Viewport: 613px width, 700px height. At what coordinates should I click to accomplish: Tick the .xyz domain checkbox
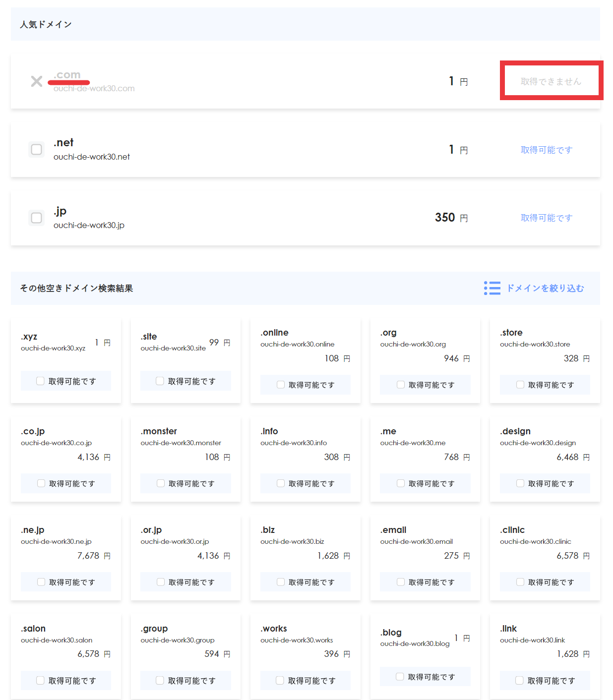click(41, 381)
